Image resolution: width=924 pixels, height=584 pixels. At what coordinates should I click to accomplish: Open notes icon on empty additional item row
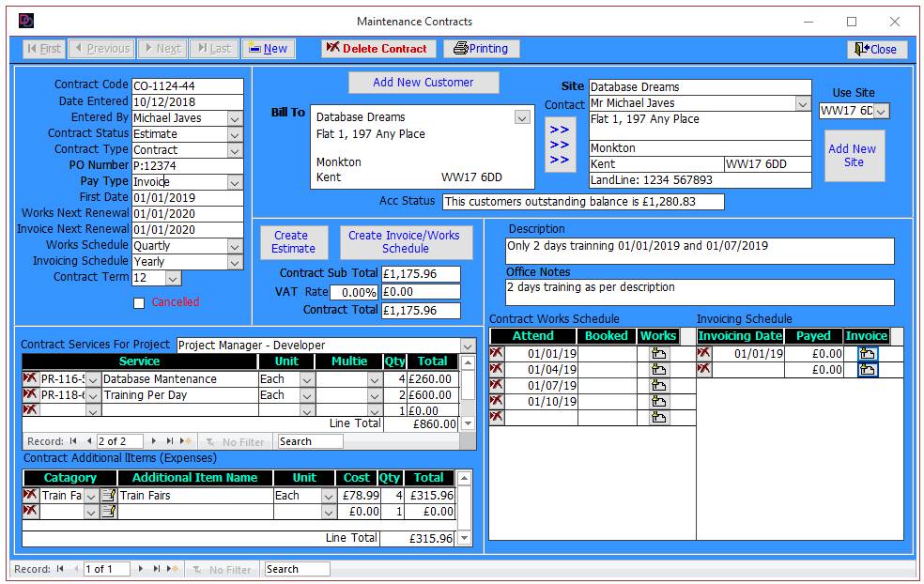click(x=108, y=511)
